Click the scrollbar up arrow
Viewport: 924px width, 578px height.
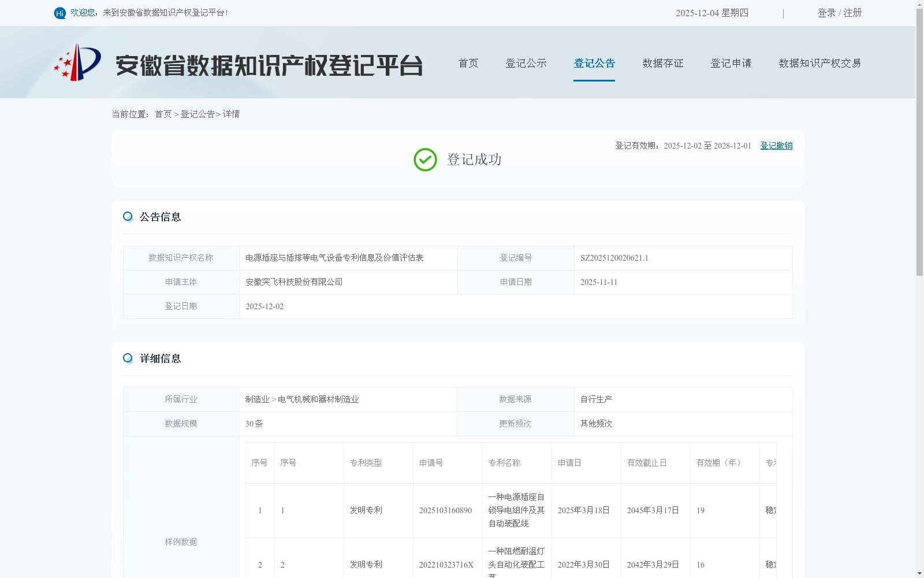(x=919, y=4)
